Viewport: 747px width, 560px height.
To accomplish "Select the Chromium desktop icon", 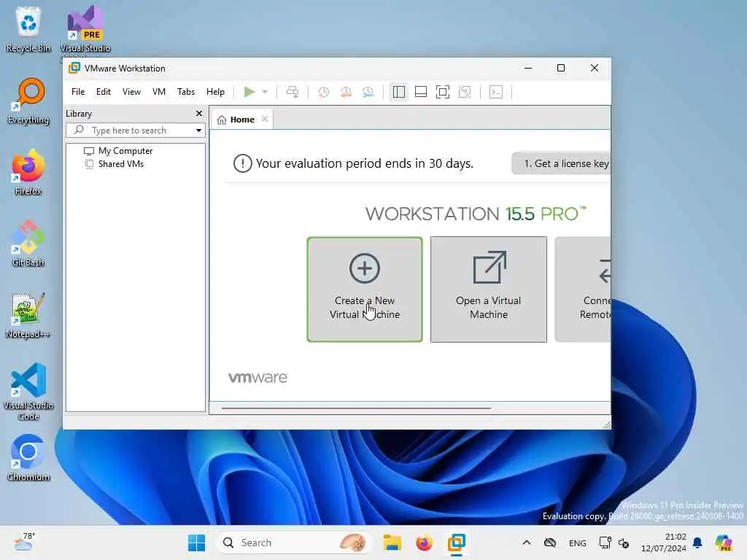I will (28, 458).
